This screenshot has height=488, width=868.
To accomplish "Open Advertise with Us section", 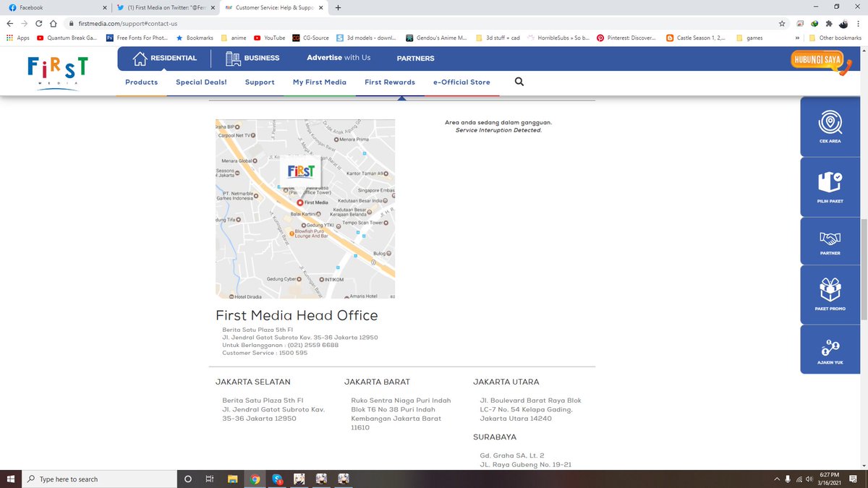I will (339, 58).
